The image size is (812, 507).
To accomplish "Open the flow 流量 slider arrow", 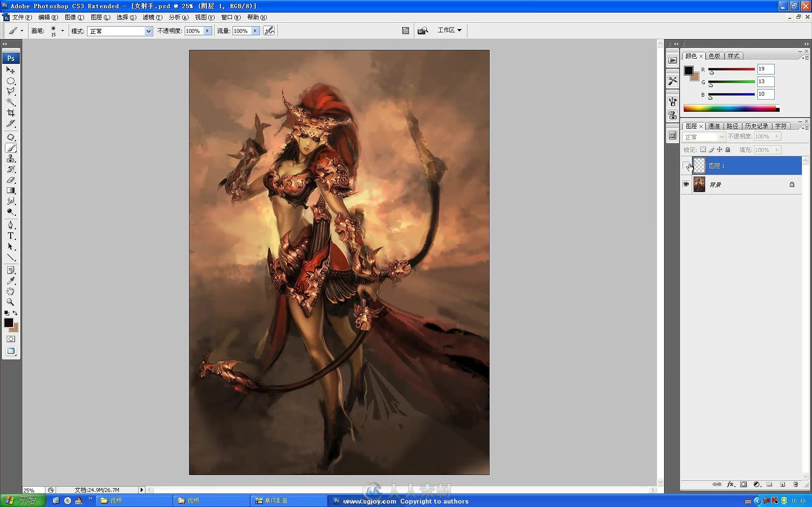I will tap(255, 30).
